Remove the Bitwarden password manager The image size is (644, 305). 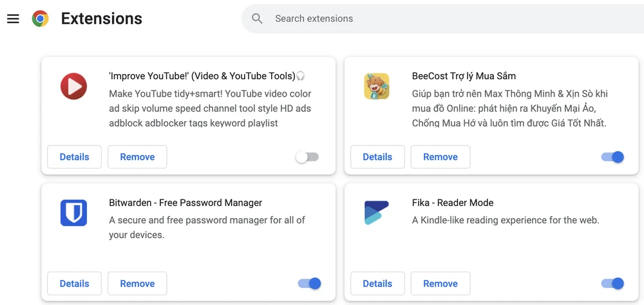pos(137,284)
